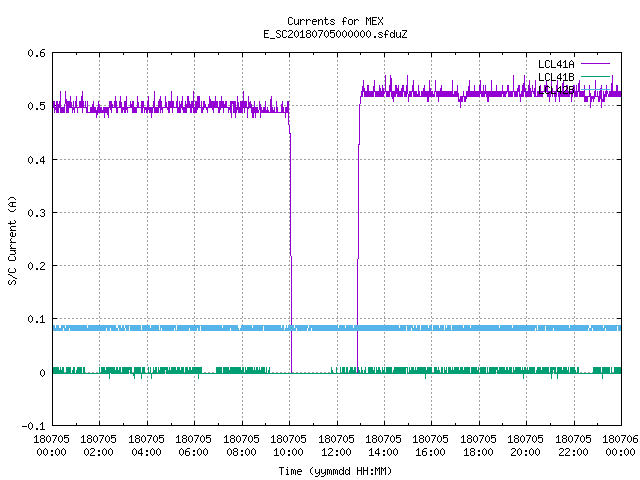Click the x-axis tick label 180706 00:00
This screenshot has height=480, width=640.
[621, 446]
